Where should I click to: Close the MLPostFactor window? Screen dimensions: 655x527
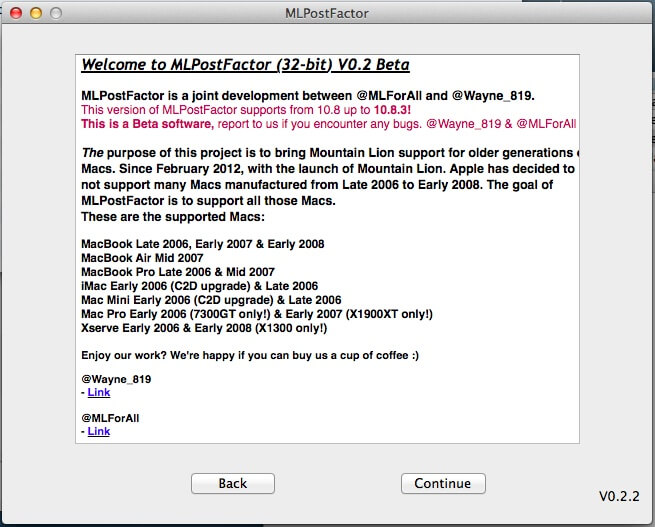coord(16,13)
